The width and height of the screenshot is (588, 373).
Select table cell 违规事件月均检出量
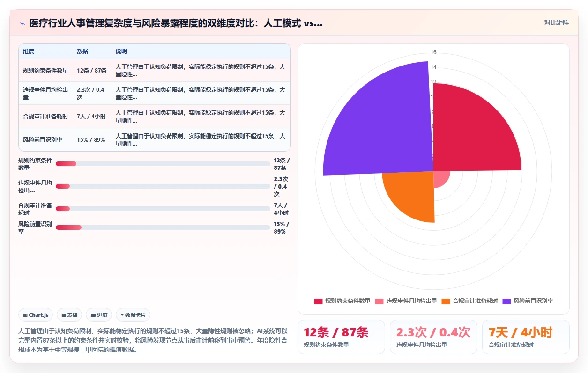pyautogui.click(x=45, y=94)
